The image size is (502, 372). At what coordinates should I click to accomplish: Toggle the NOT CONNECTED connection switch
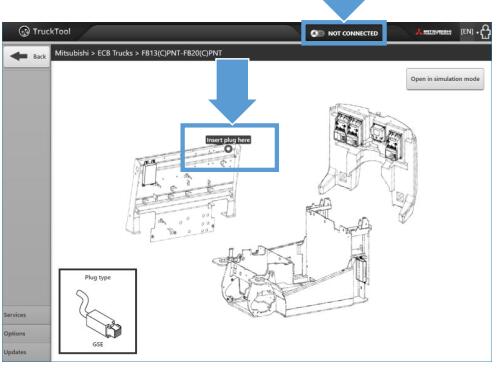tap(317, 33)
